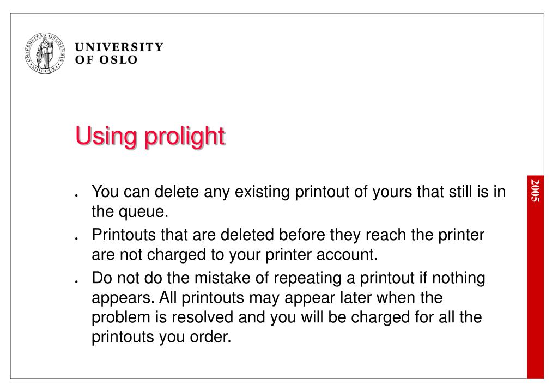Click the red sidebar strip below 2005

pyautogui.click(x=536, y=291)
